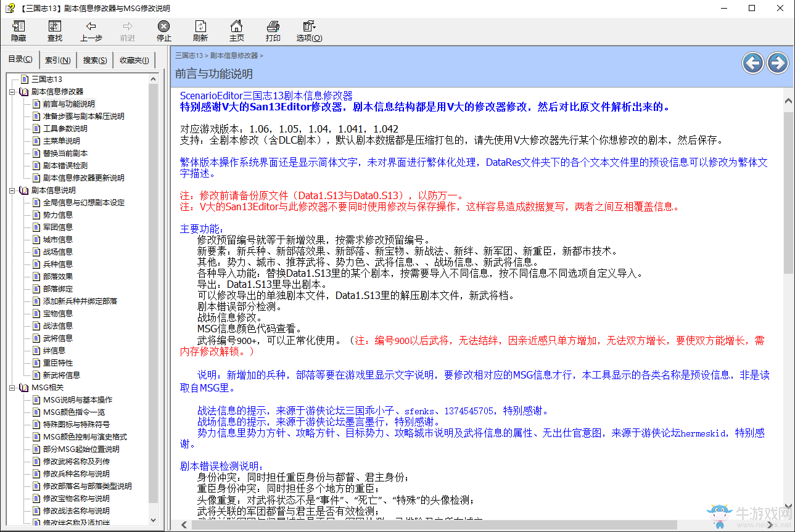The height and width of the screenshot is (532, 795).
Task: Open 宝物信息 topic
Action: coord(57,313)
